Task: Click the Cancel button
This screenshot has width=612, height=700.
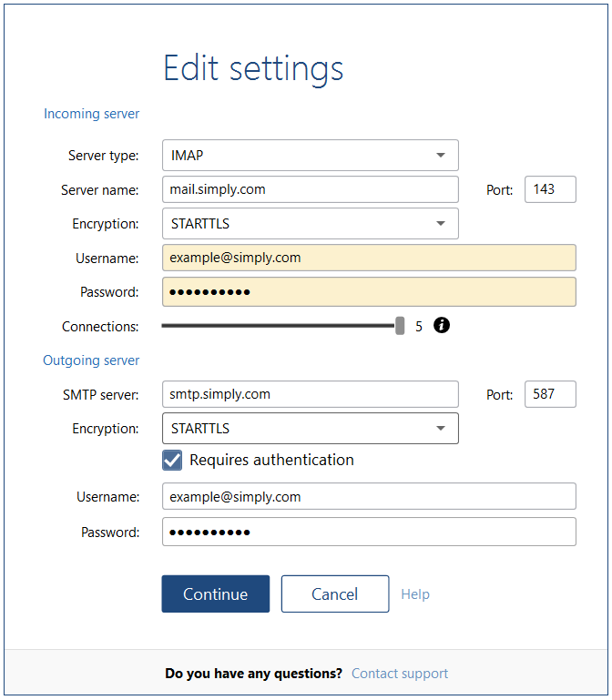Action: [x=334, y=594]
